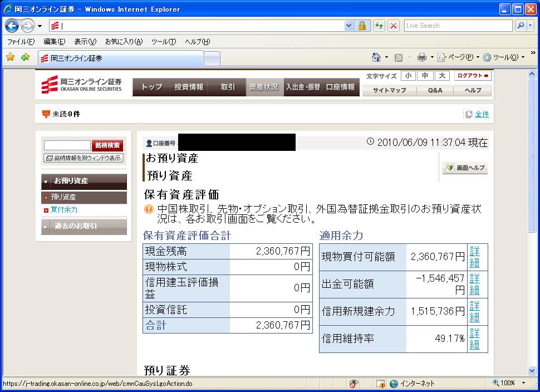Click the vertical scrollbar down arrow
The width and height of the screenshot is (540, 392).
533,370
